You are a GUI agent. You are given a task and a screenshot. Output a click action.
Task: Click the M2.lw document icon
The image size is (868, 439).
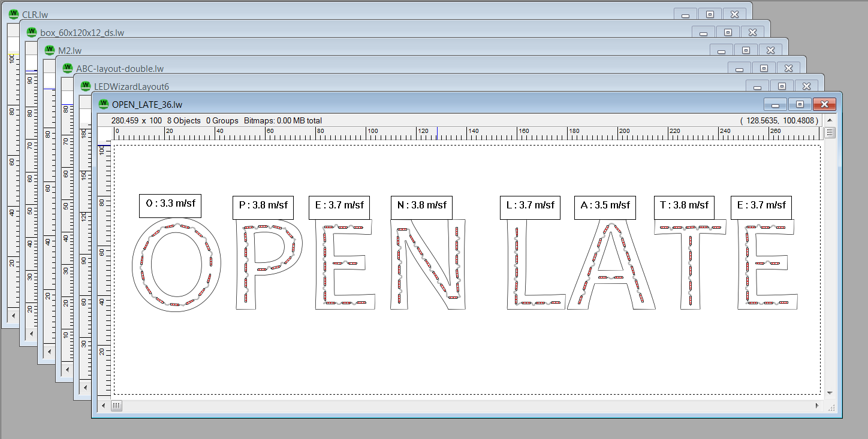50,50
